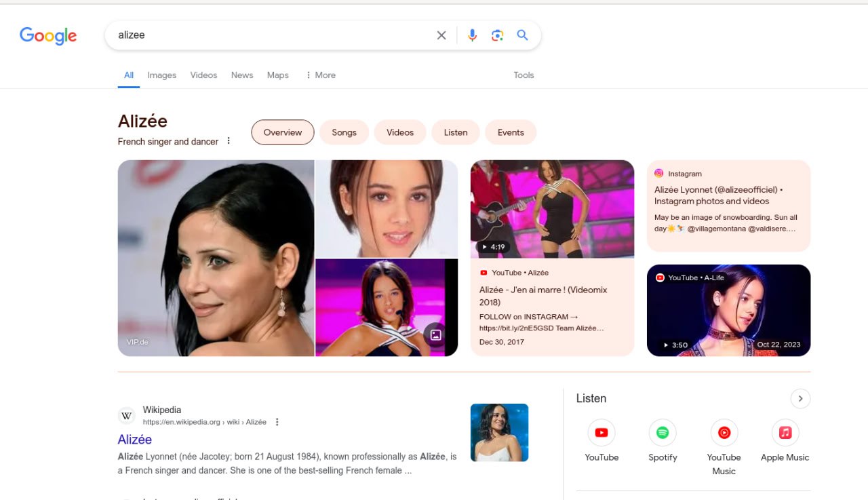
Task: Click YouTube icon beside 'YouTube • Alizée'
Action: tap(484, 273)
